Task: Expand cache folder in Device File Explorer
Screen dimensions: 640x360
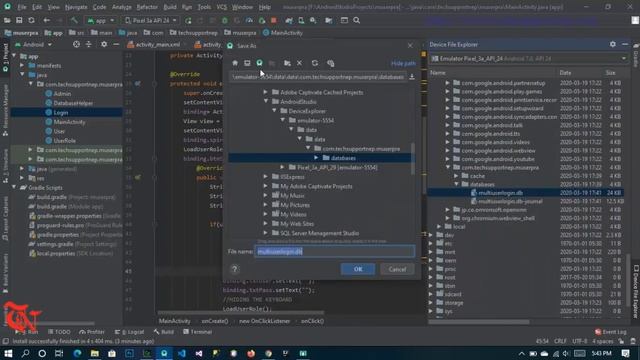Action: point(456,176)
